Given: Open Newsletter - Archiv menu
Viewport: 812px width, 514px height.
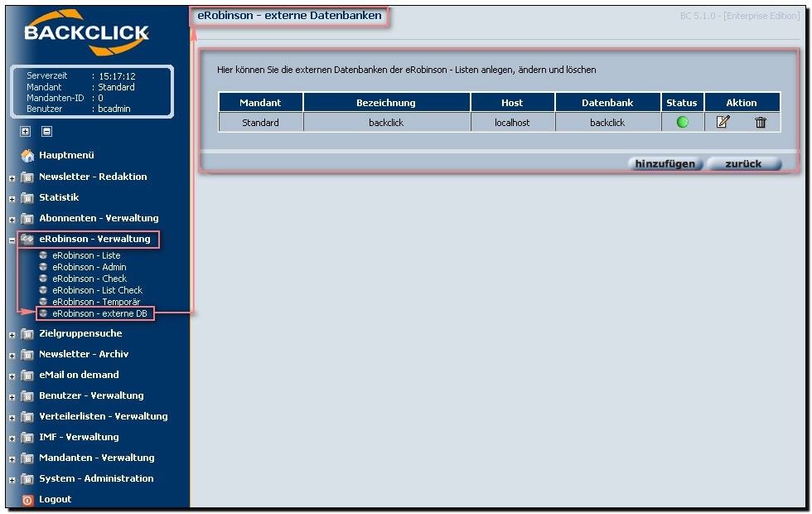Looking at the screenshot, I should (x=84, y=354).
